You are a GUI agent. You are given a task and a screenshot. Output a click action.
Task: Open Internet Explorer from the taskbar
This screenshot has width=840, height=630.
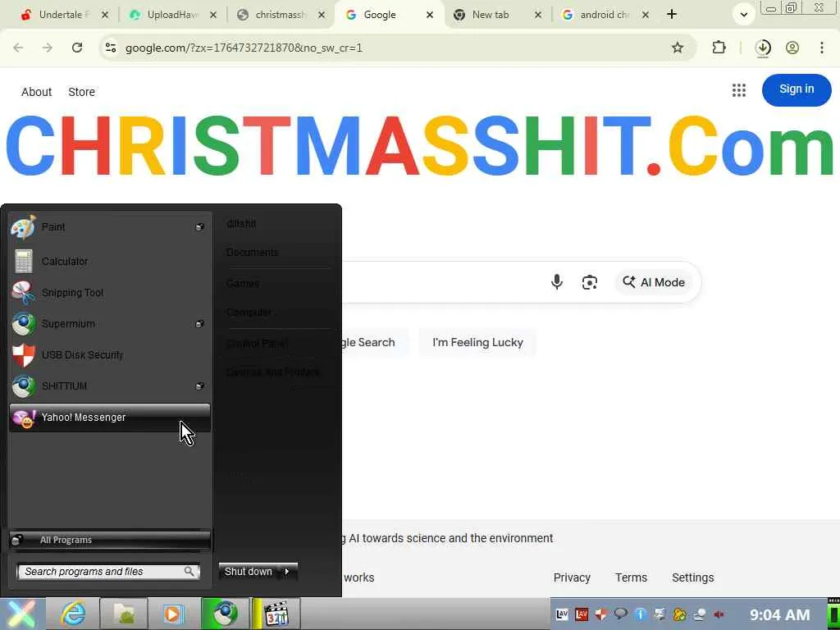click(x=72, y=614)
